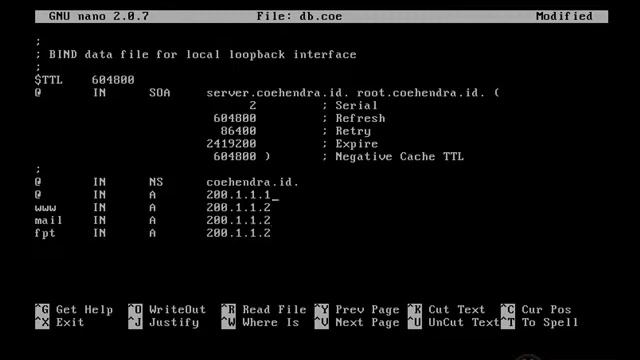The width and height of the screenshot is (640, 360).
Task: Click the ^G Get Help shortcut
Action: pyautogui.click(x=74, y=310)
